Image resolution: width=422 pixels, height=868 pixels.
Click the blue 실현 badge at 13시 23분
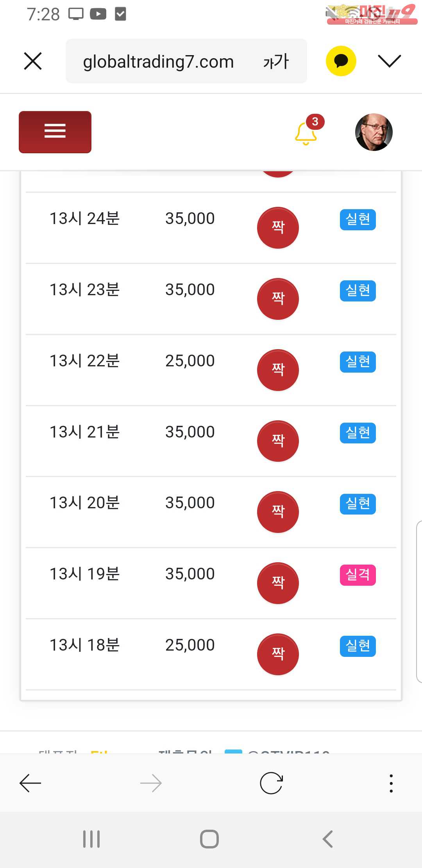pos(358,291)
